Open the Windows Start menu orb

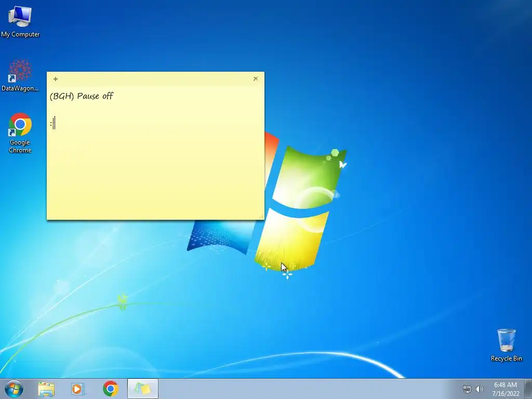14,389
